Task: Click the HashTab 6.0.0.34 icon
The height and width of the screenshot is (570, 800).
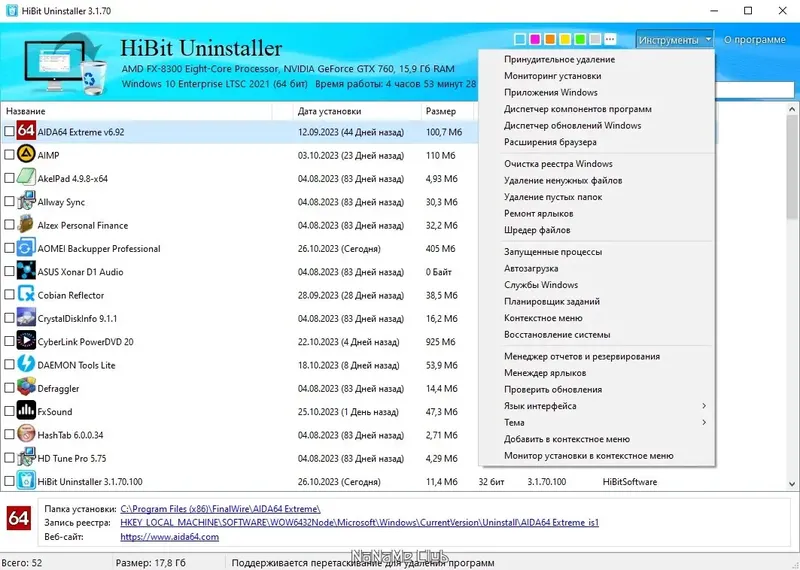Action: pos(26,434)
